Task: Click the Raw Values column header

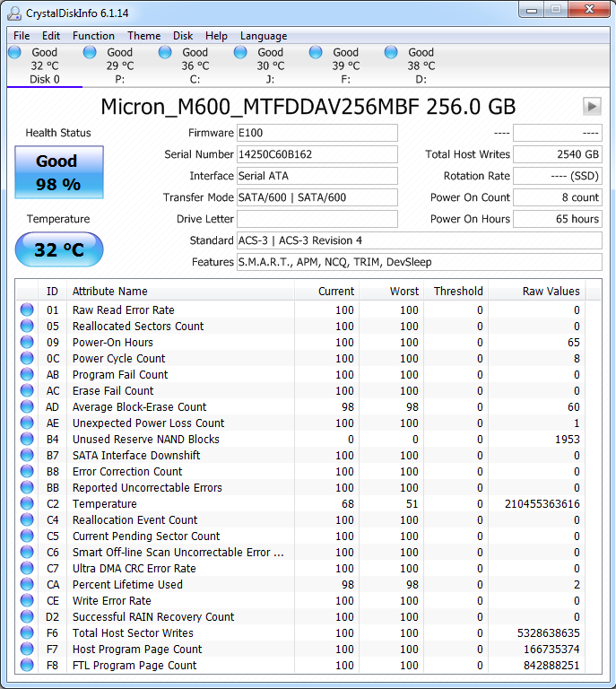Action: coord(551,291)
